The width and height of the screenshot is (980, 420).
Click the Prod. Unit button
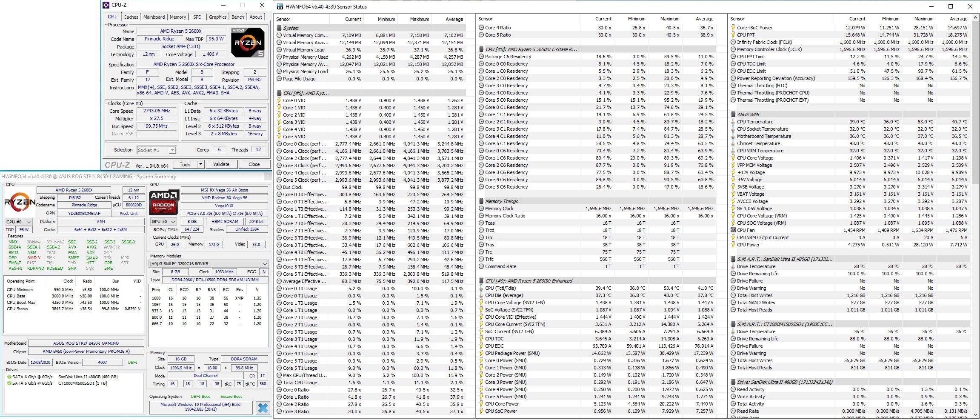129,213
